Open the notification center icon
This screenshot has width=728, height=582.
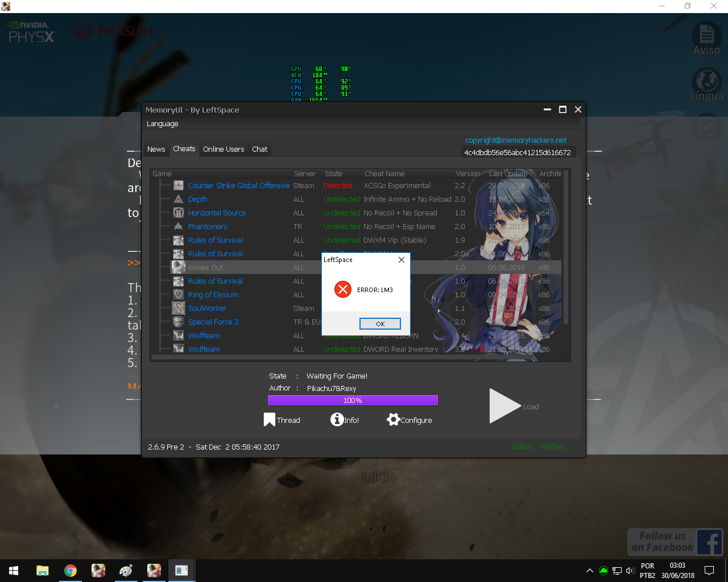coord(709,571)
